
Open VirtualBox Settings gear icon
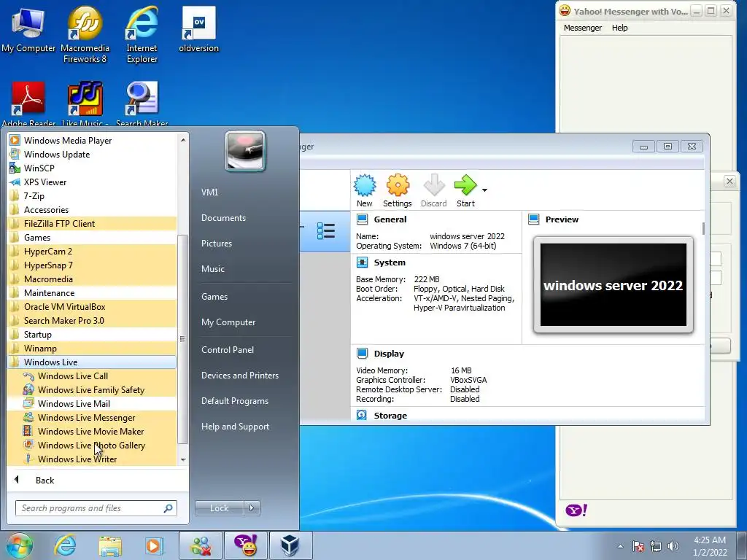[398, 186]
